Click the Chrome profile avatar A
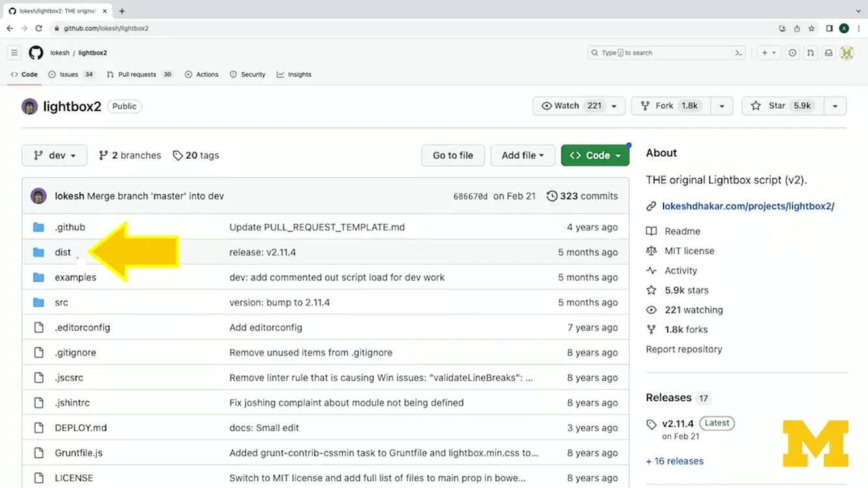The height and width of the screenshot is (488, 868). click(x=845, y=28)
